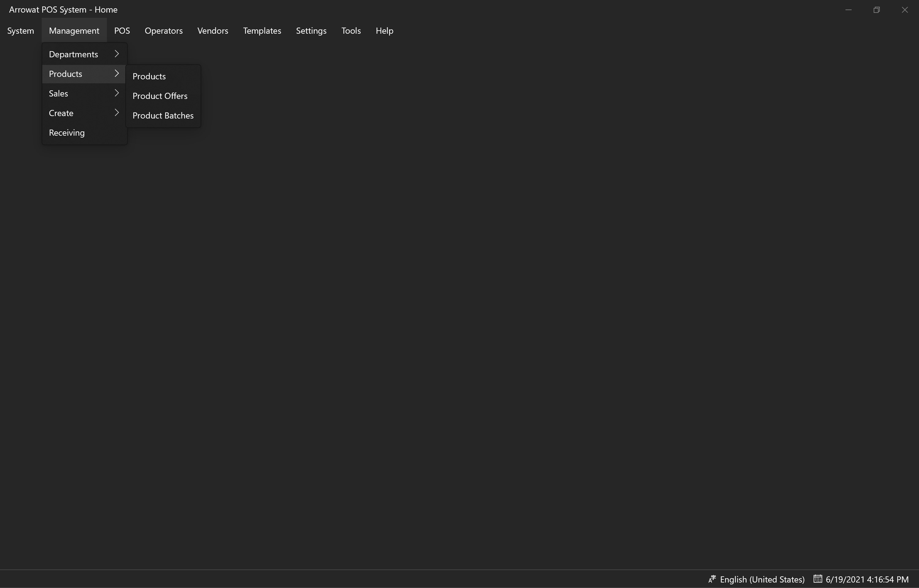Click the date and time display

tap(867, 579)
